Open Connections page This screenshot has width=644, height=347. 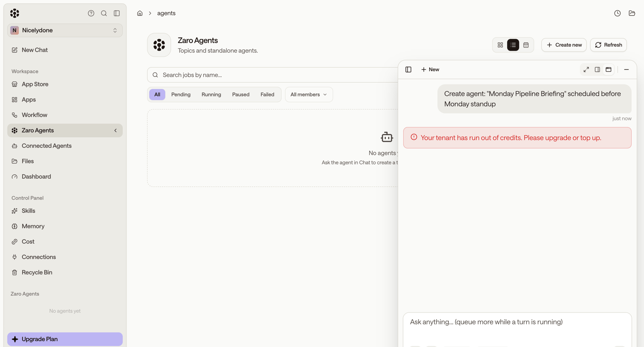click(65, 257)
